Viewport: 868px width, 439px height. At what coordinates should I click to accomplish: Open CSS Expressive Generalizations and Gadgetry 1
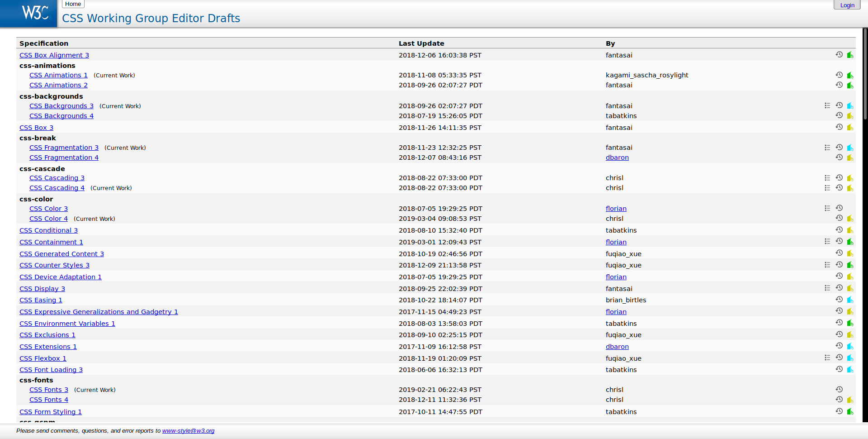[99, 312]
